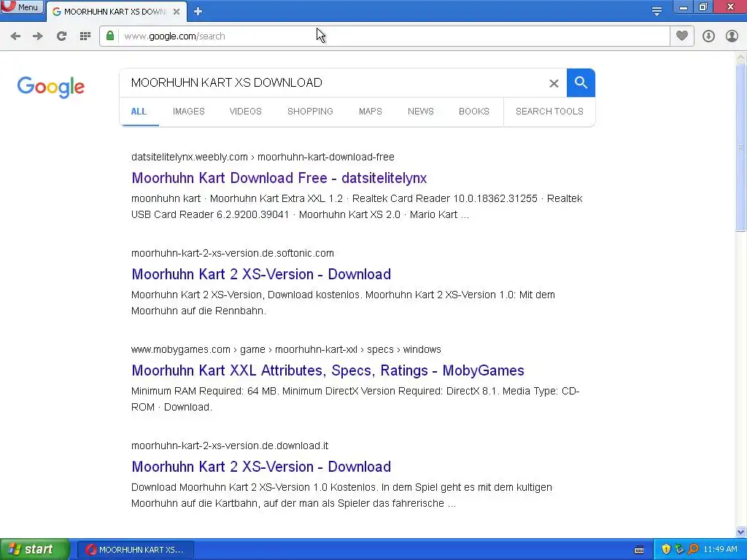Click the 11:49 AM clock

click(x=720, y=550)
